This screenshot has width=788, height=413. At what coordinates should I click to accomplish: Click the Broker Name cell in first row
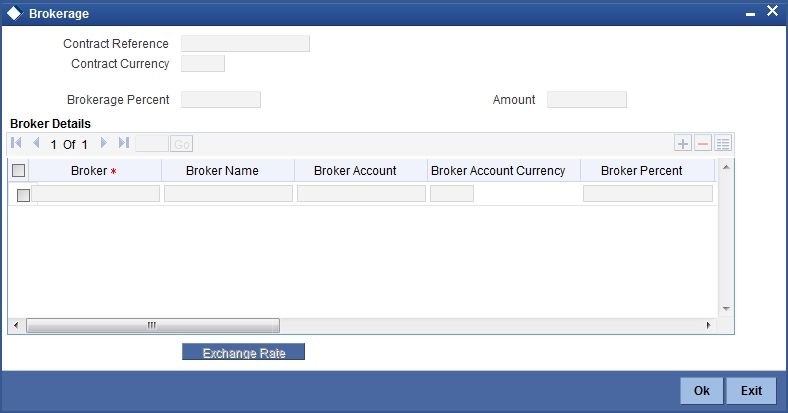[228, 193]
